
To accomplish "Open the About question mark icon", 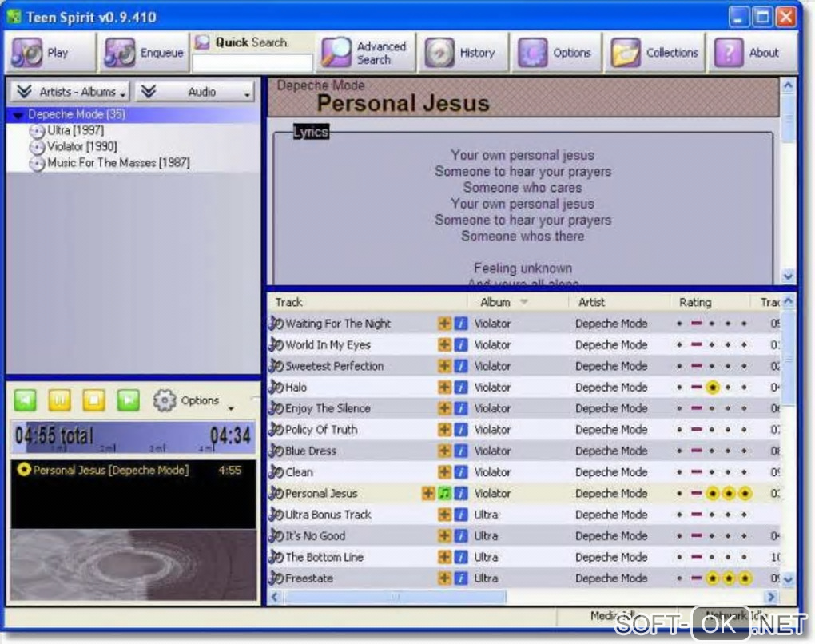I will click(728, 53).
